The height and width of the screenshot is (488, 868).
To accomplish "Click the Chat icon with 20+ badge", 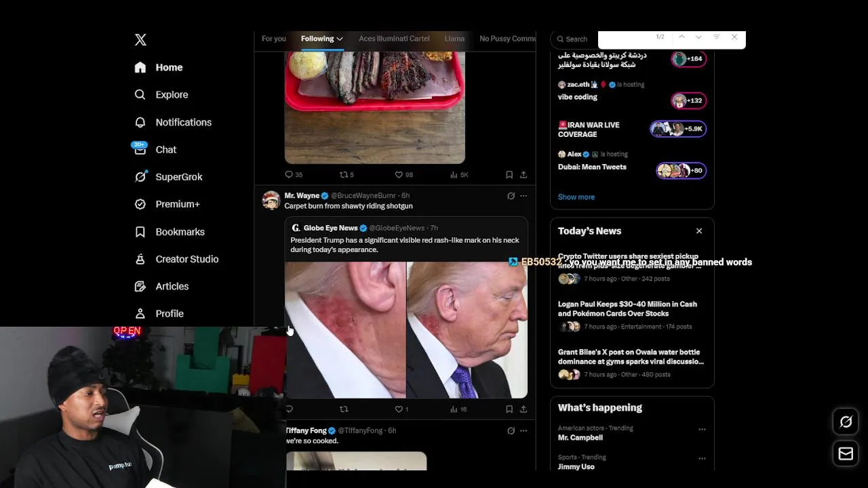I will click(140, 148).
